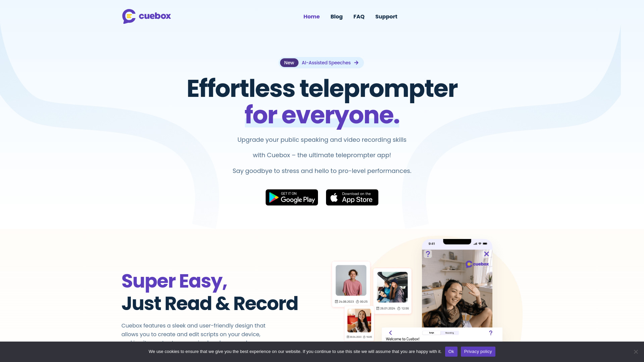Viewport: 644px width, 362px height.
Task: Click the Privacy policy link in cookie banner
Action: [x=478, y=351]
